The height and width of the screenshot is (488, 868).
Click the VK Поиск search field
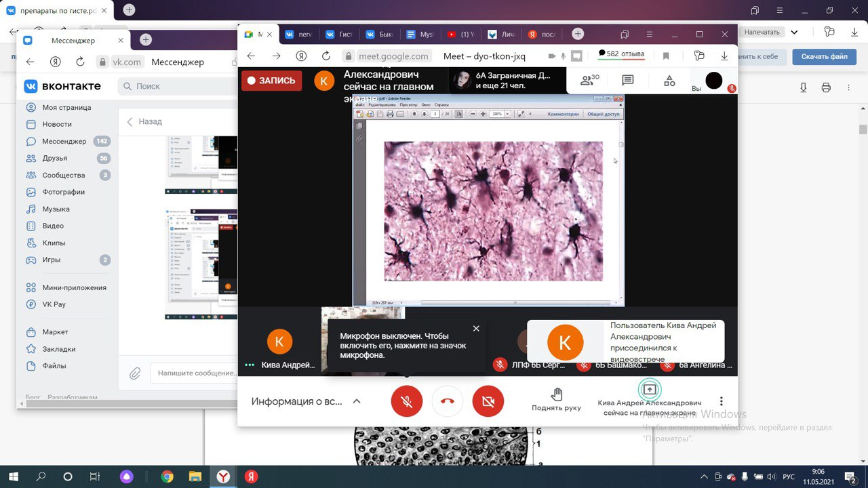click(178, 86)
